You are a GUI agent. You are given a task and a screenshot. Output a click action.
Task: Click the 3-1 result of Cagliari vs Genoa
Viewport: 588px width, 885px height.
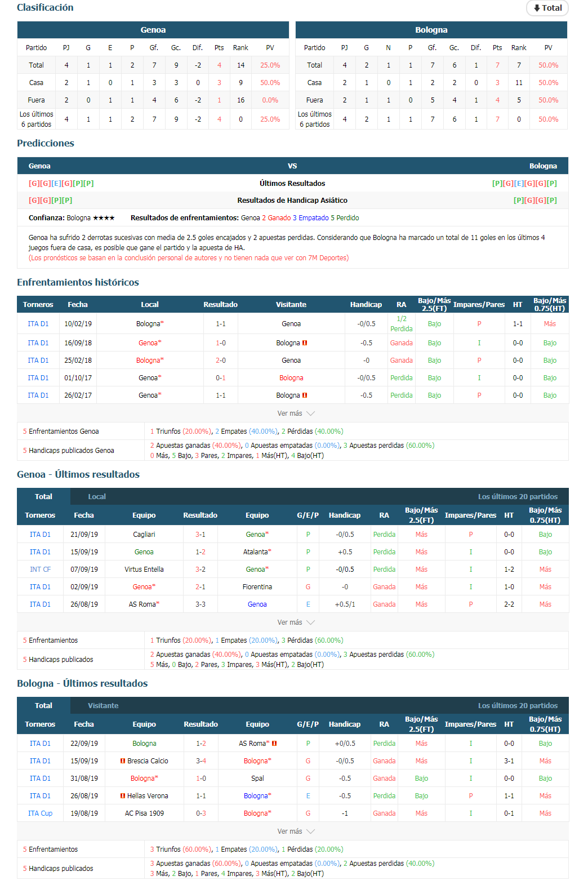201,534
